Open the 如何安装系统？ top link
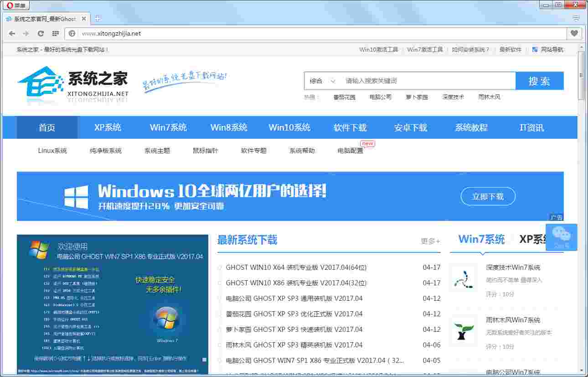 (471, 49)
